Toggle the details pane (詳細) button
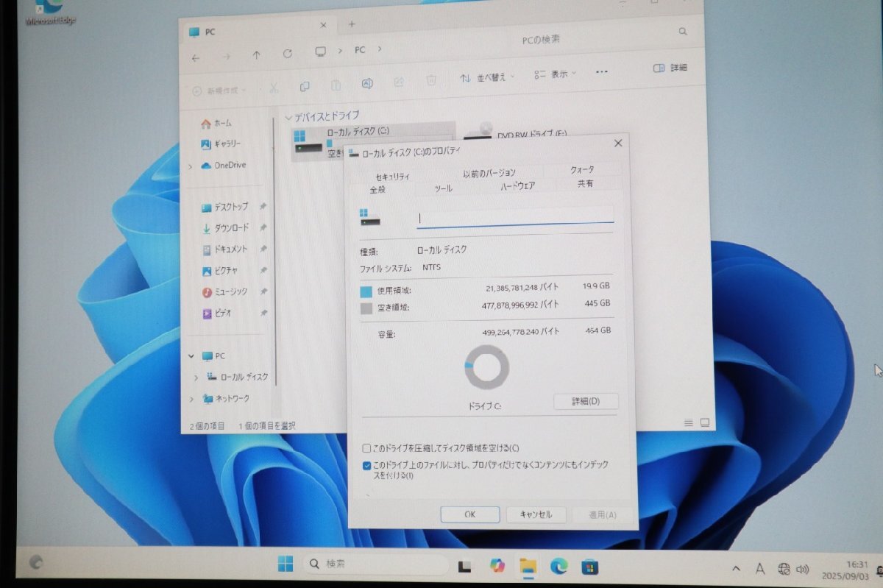The width and height of the screenshot is (883, 588). pos(670,68)
